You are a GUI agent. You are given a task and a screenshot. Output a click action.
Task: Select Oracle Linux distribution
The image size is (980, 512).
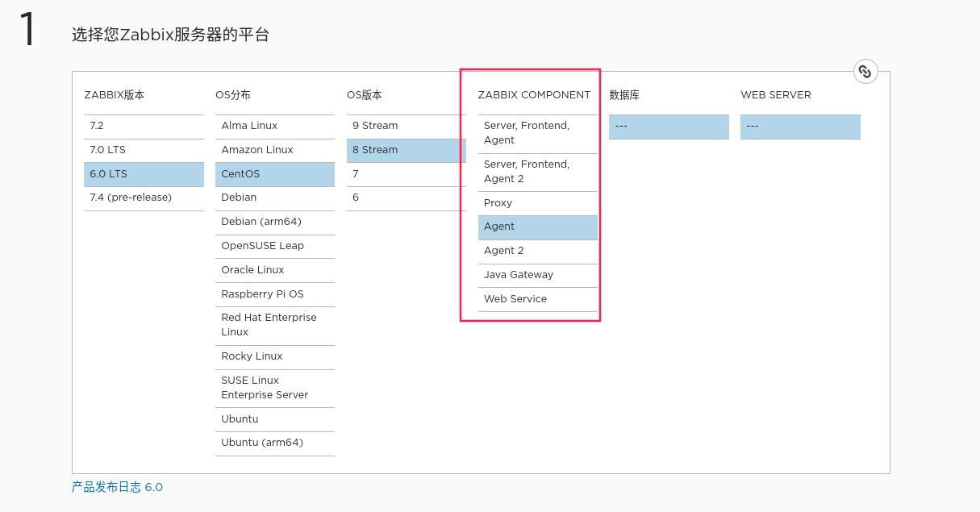click(275, 271)
